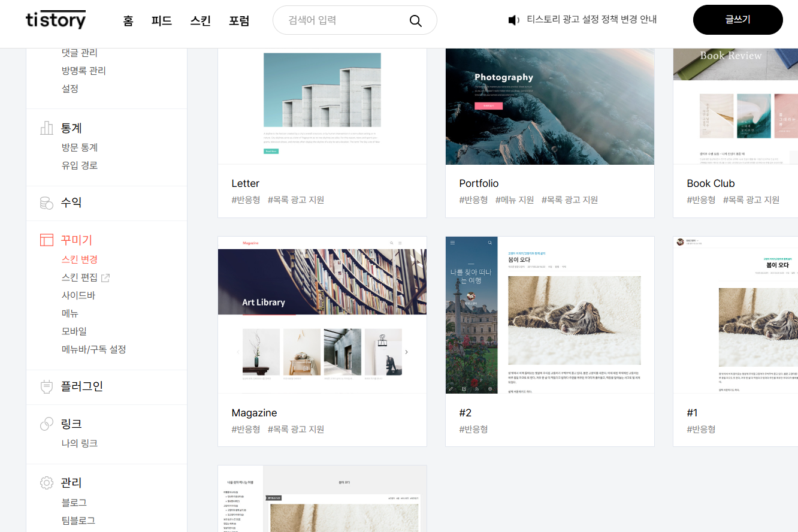The height and width of the screenshot is (532, 798).
Task: Click the 플러그인 plug icon
Action: coord(47,387)
